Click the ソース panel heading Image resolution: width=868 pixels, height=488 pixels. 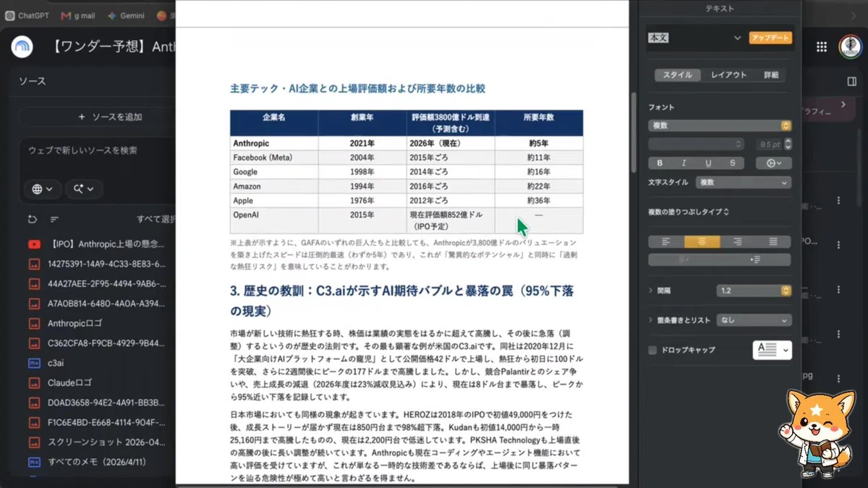33,81
